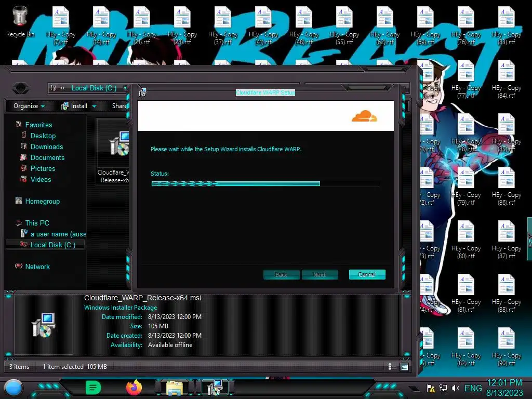Click the Share toolbar item
Viewport: 532px width, 399px height.
[119, 106]
